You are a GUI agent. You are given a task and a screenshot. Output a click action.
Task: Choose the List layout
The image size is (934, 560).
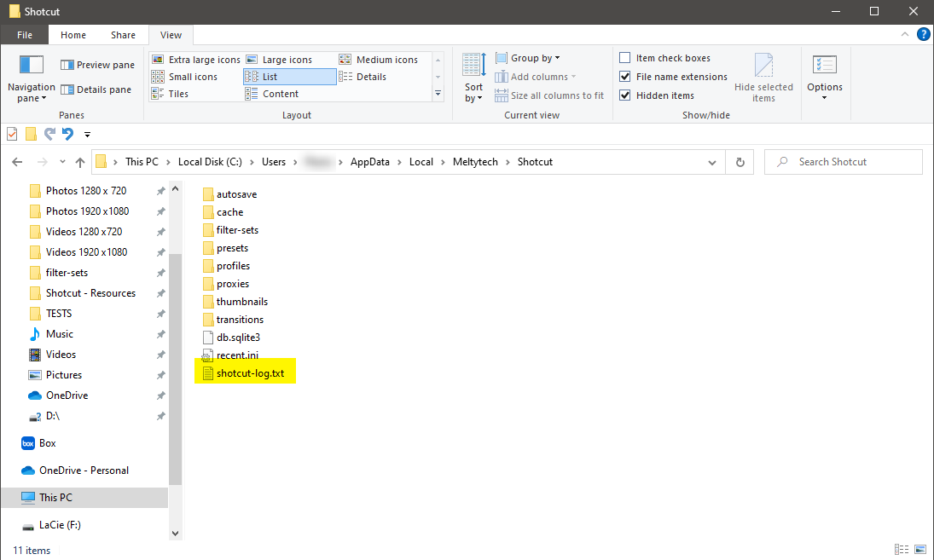(290, 77)
